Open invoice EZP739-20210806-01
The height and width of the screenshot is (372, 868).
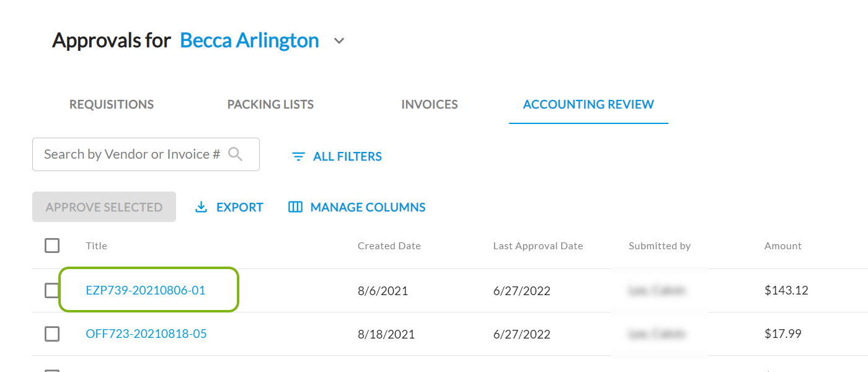pos(146,290)
